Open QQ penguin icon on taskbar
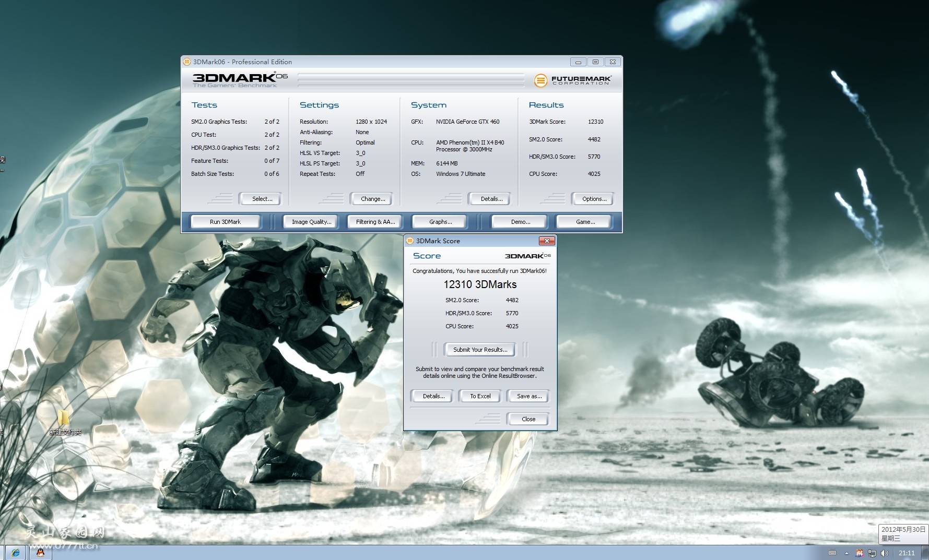This screenshot has width=929, height=560. pyautogui.click(x=40, y=553)
